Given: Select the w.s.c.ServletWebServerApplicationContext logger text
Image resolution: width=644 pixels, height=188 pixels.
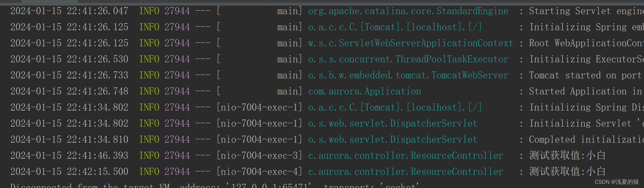Looking at the screenshot, I should pos(411,43).
